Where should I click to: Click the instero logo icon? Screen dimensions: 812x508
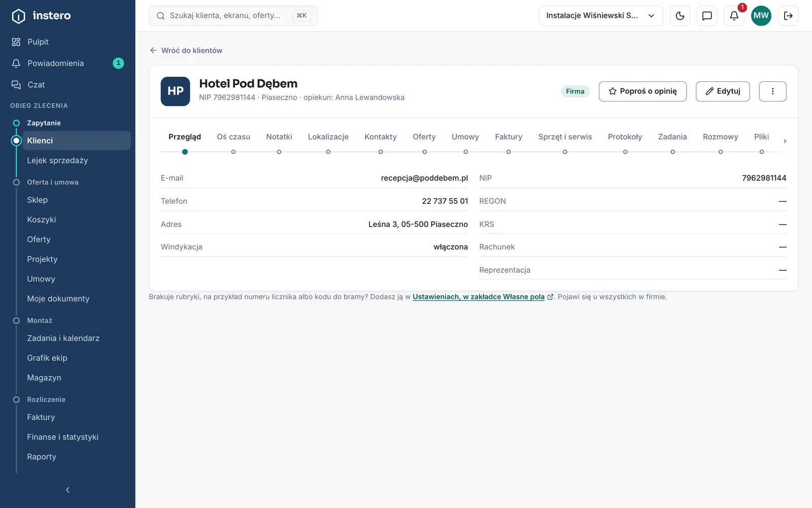click(18, 16)
